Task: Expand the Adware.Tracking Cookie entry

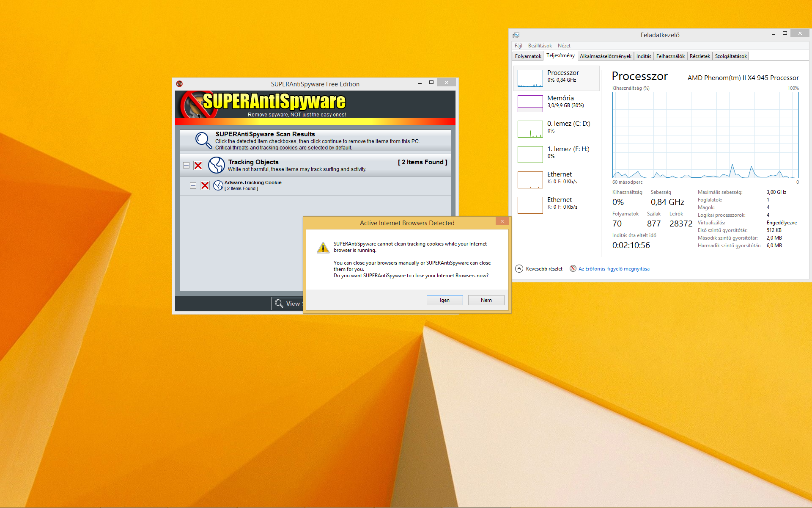Action: coord(193,185)
